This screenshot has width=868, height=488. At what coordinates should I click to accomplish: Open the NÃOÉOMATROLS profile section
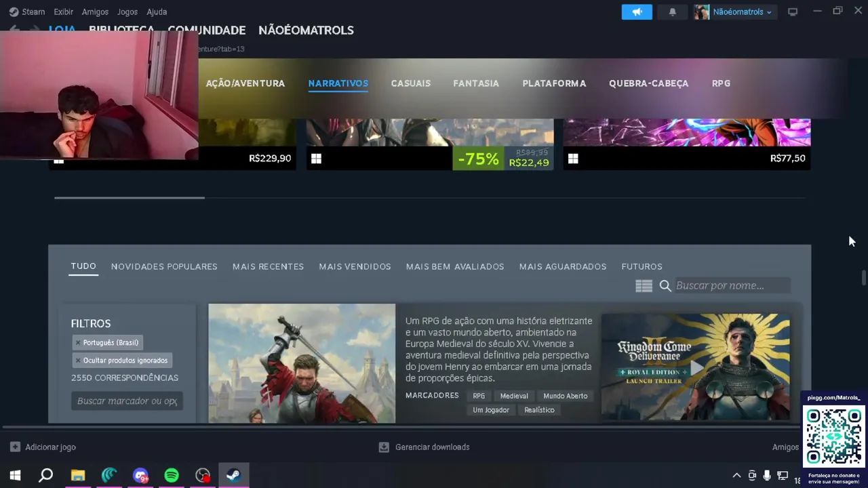click(306, 30)
